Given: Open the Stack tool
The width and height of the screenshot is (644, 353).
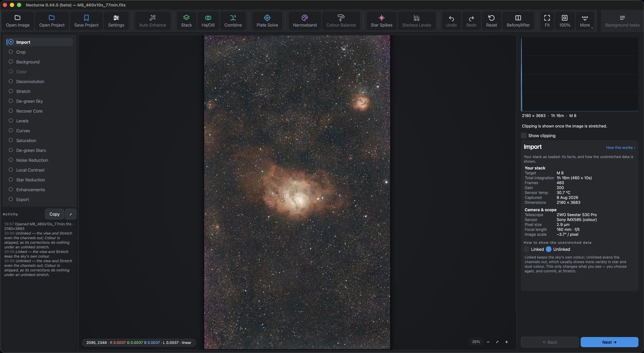Looking at the screenshot, I should [186, 21].
